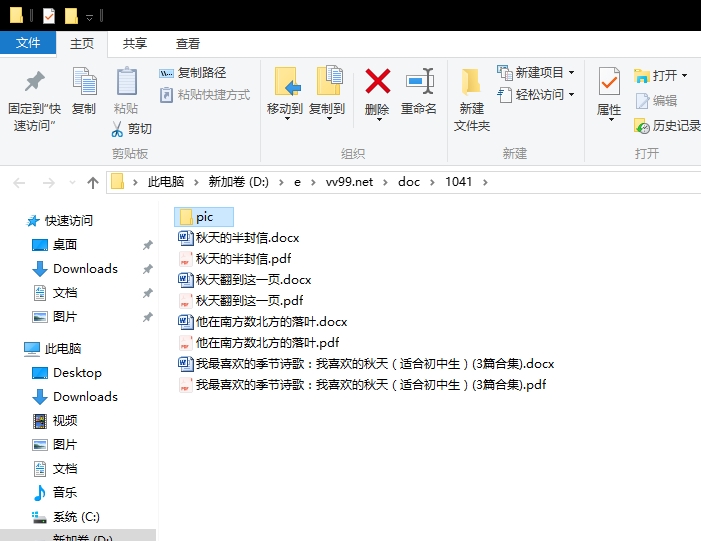Click the address bar folder icon

[117, 182]
